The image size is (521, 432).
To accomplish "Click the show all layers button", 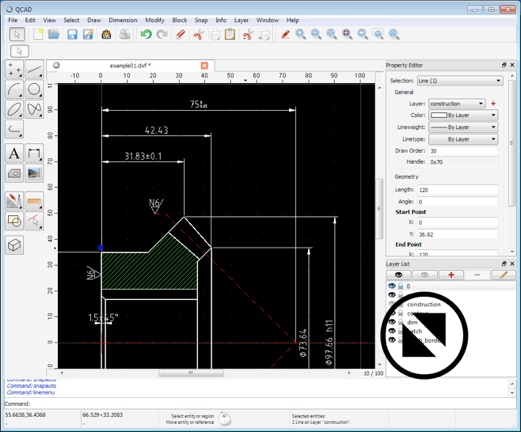I will tap(398, 275).
